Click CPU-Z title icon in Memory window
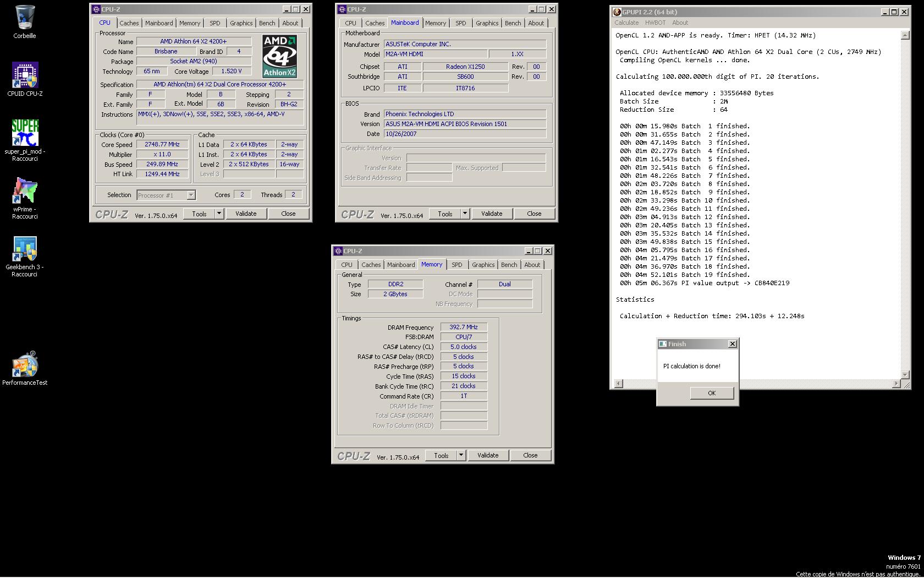Screen dimensions: 924x578 [338, 250]
